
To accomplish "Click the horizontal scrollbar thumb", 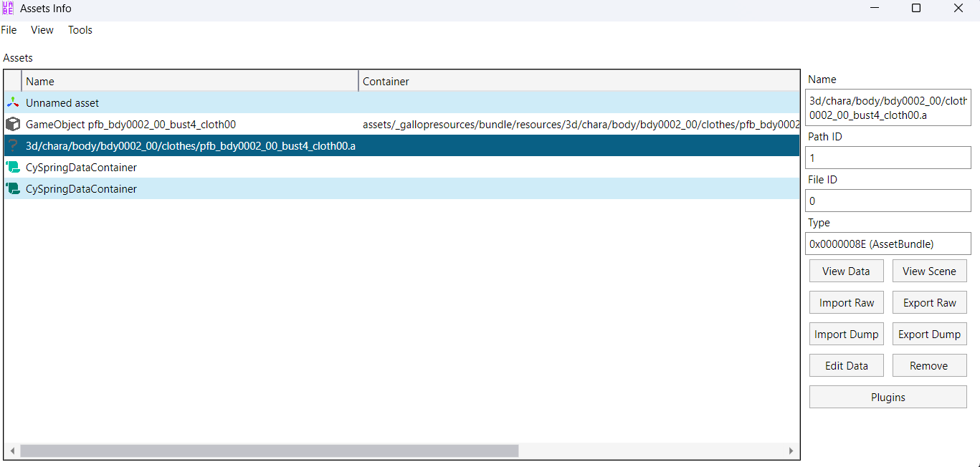I will [269, 451].
